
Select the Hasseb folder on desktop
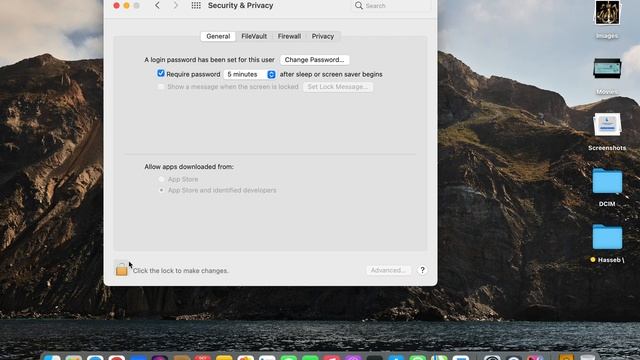[x=607, y=237]
